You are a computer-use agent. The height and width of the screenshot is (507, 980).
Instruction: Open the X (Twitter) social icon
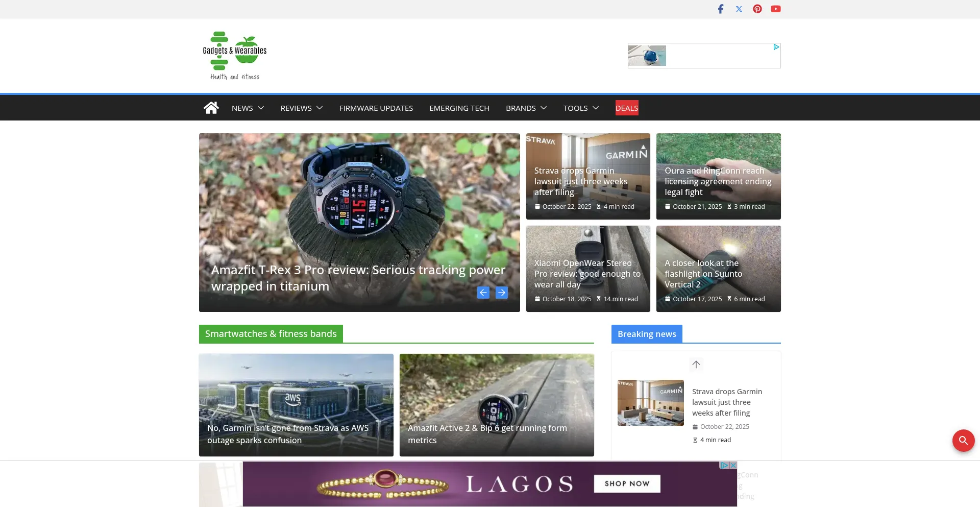739,9
